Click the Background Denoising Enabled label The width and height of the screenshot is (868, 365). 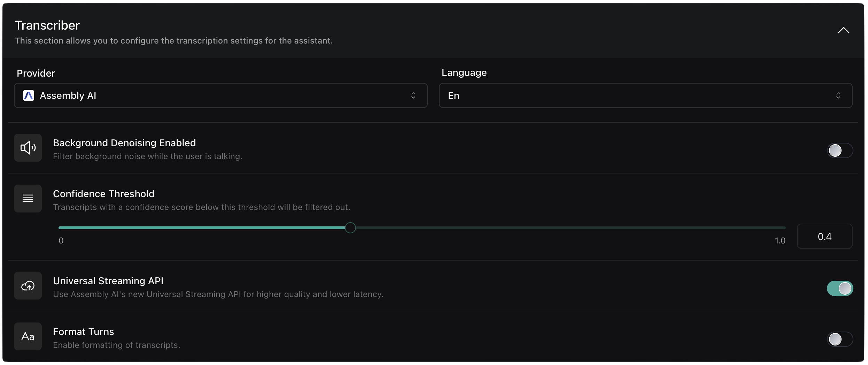pyautogui.click(x=124, y=143)
